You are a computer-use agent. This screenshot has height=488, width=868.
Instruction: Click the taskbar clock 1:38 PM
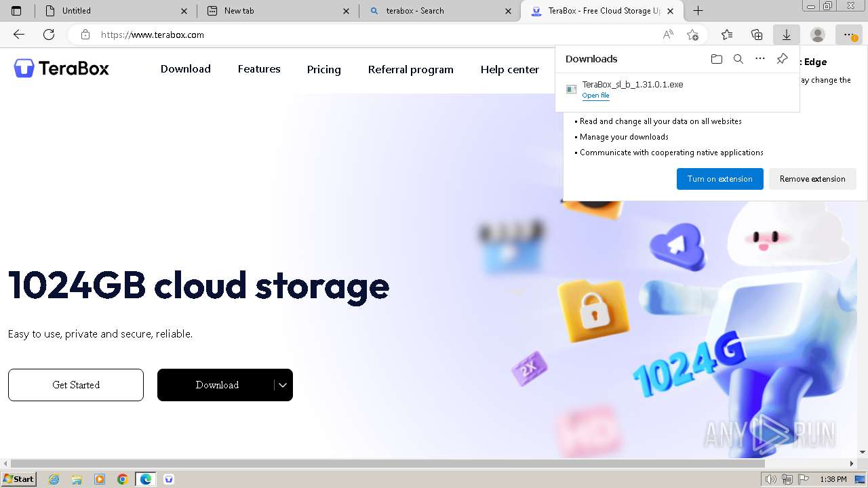(x=833, y=479)
